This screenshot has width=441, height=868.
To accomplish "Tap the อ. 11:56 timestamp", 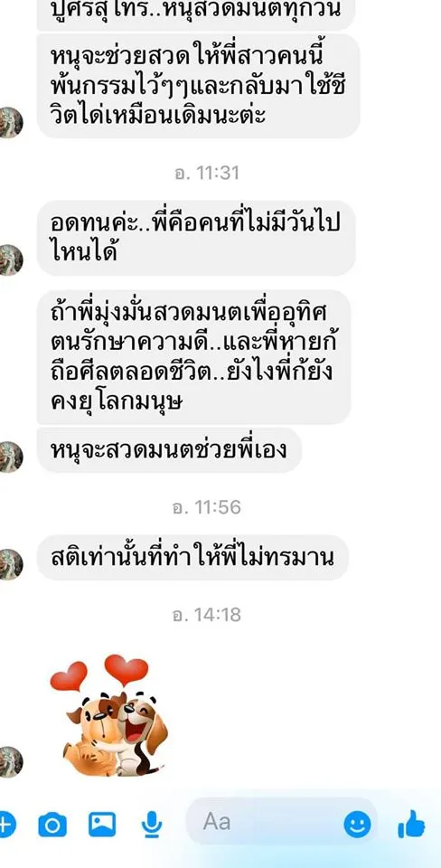I will pyautogui.click(x=206, y=507).
